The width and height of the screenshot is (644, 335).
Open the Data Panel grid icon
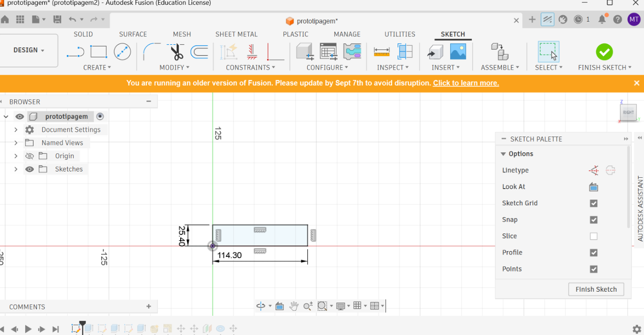coord(20,20)
